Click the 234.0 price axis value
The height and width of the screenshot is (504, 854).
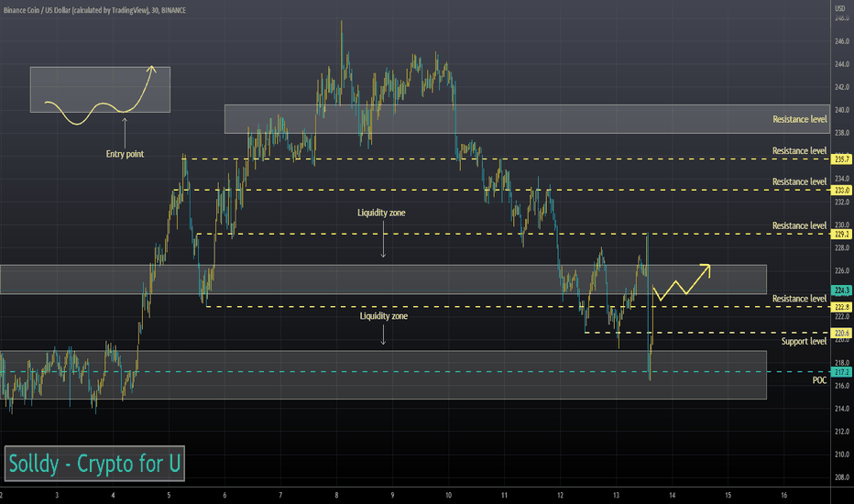pos(841,179)
